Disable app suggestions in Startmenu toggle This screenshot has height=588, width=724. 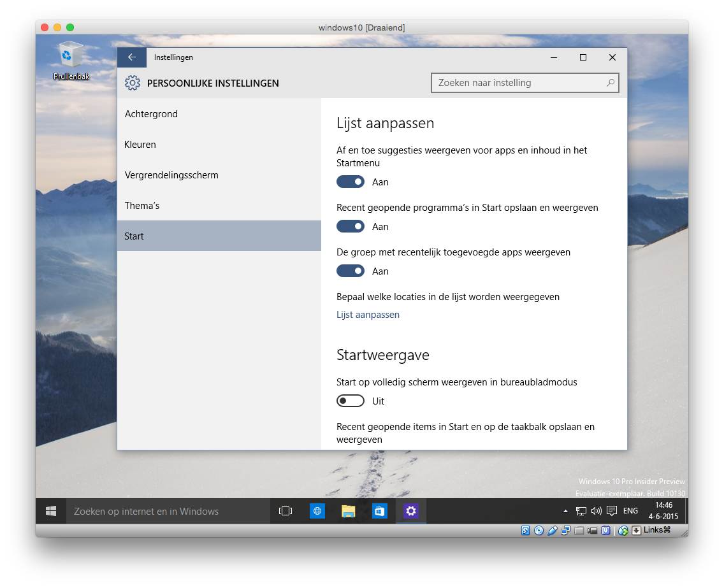(x=351, y=182)
